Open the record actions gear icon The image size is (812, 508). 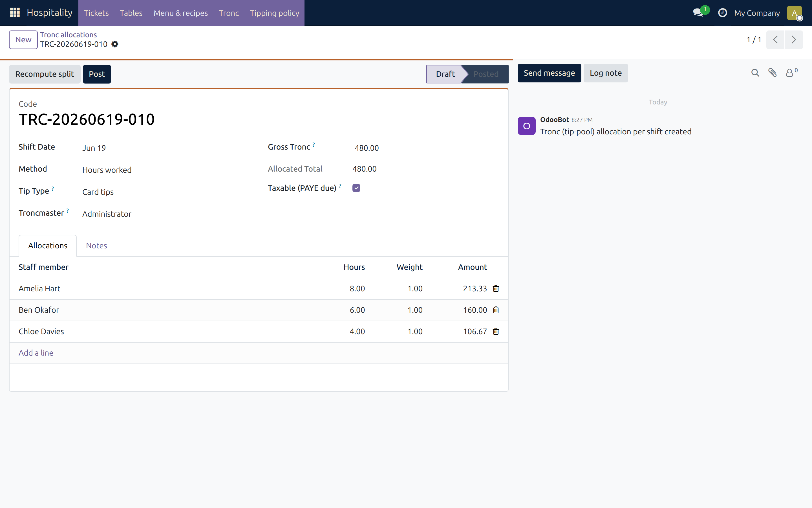pos(115,44)
